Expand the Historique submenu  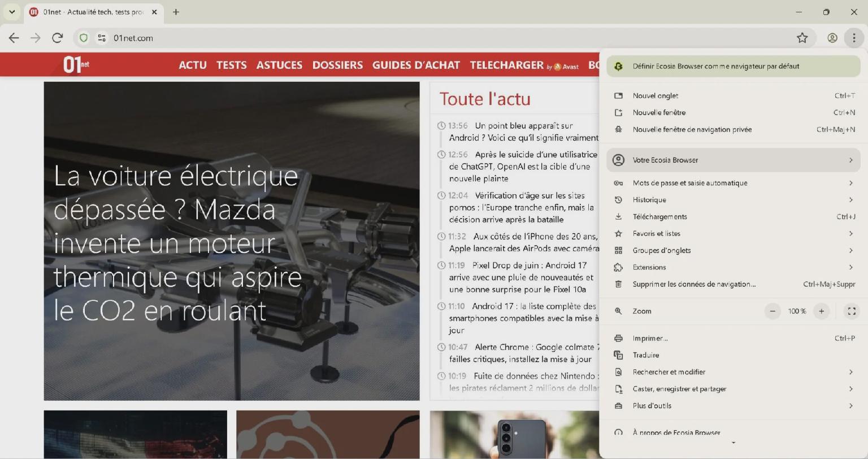tap(734, 200)
